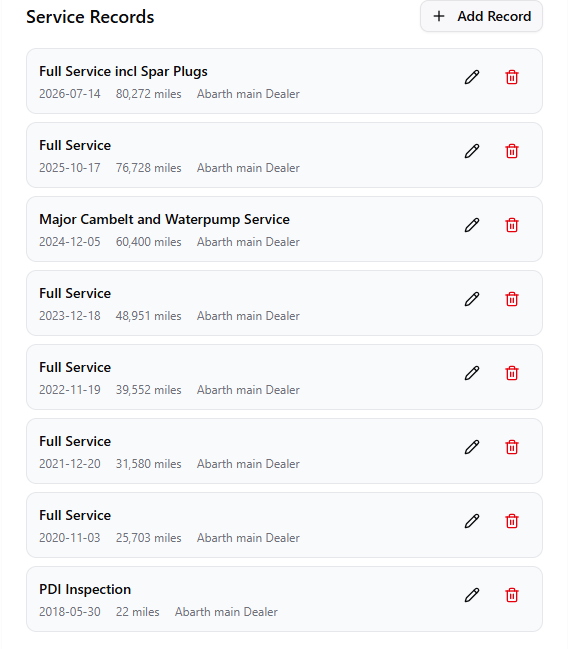The width and height of the screenshot is (568, 649).
Task: Delete the 39,552 miles service record
Action: click(x=512, y=373)
